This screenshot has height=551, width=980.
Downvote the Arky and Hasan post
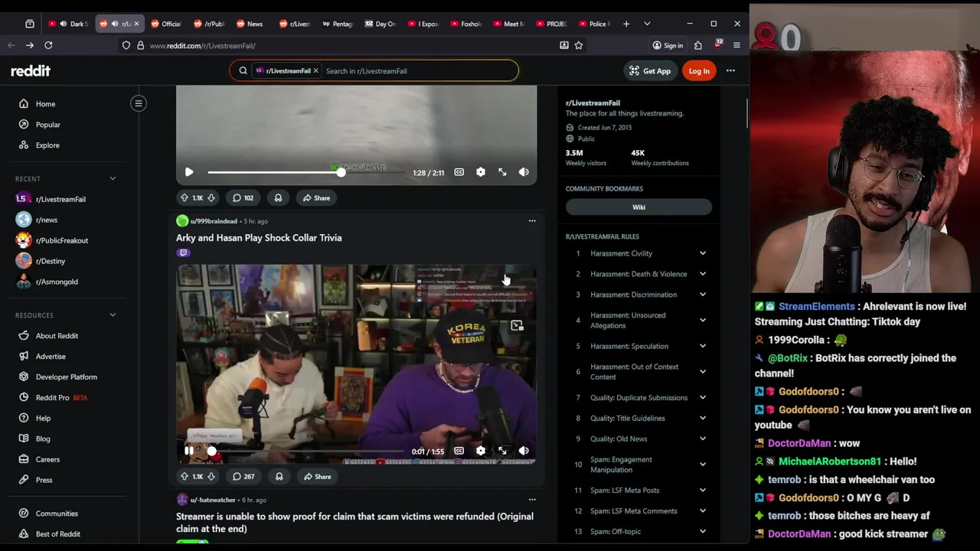(211, 476)
